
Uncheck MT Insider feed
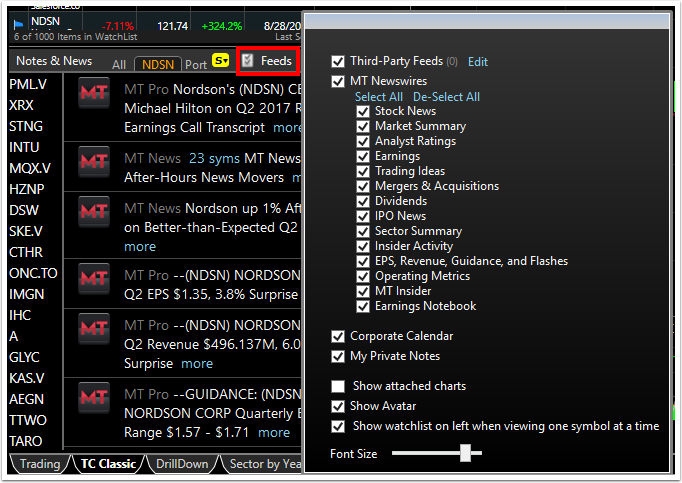click(x=363, y=292)
